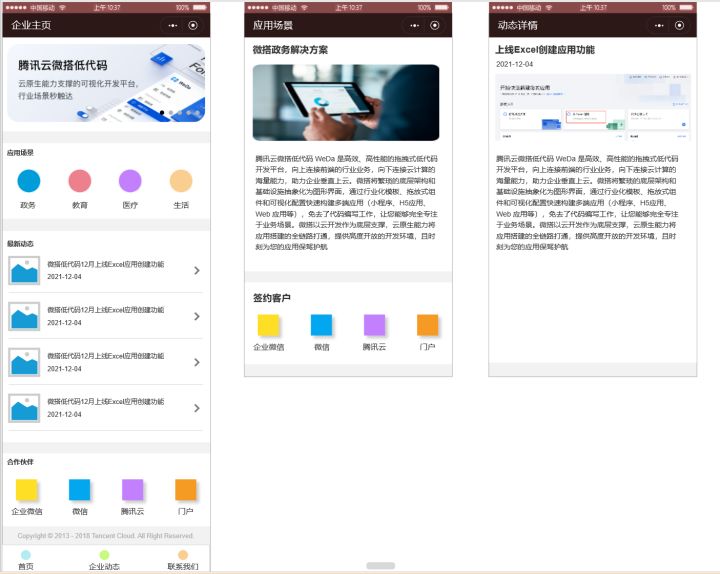
Task: Open more menu dots in 应用场景 header
Action: click(415, 25)
